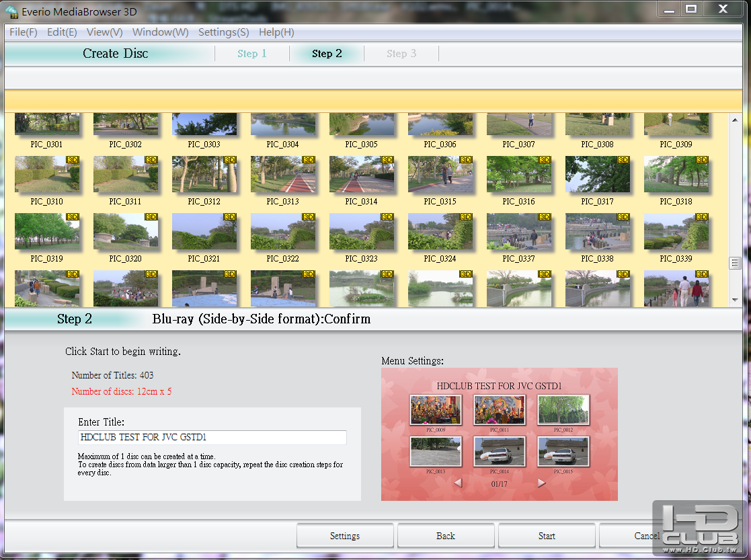Click Start to begin writing disc
751x560 pixels.
pyautogui.click(x=547, y=536)
